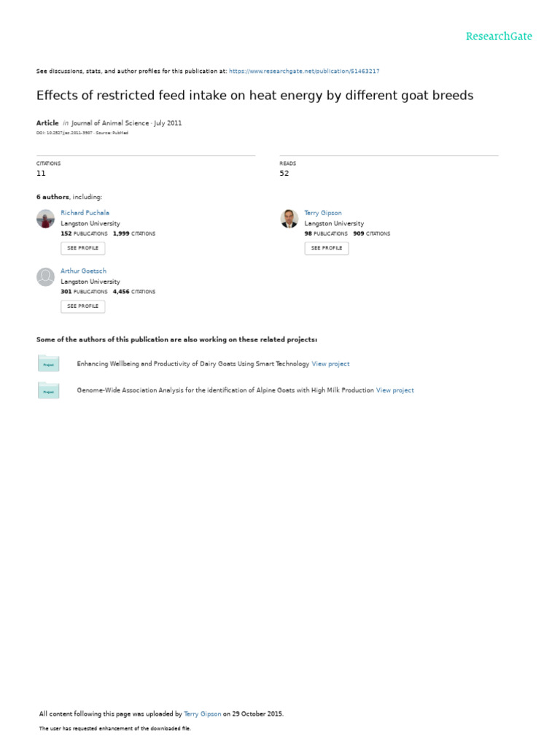Follow View project link for Genome-Wide Association Analysis
560x747 pixels.
tap(394, 391)
